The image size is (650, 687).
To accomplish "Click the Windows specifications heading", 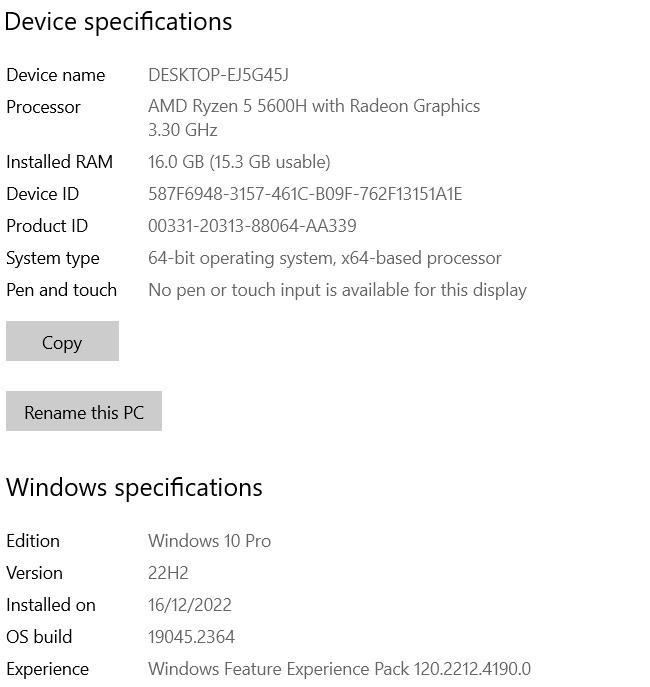I will pyautogui.click(x=134, y=488).
